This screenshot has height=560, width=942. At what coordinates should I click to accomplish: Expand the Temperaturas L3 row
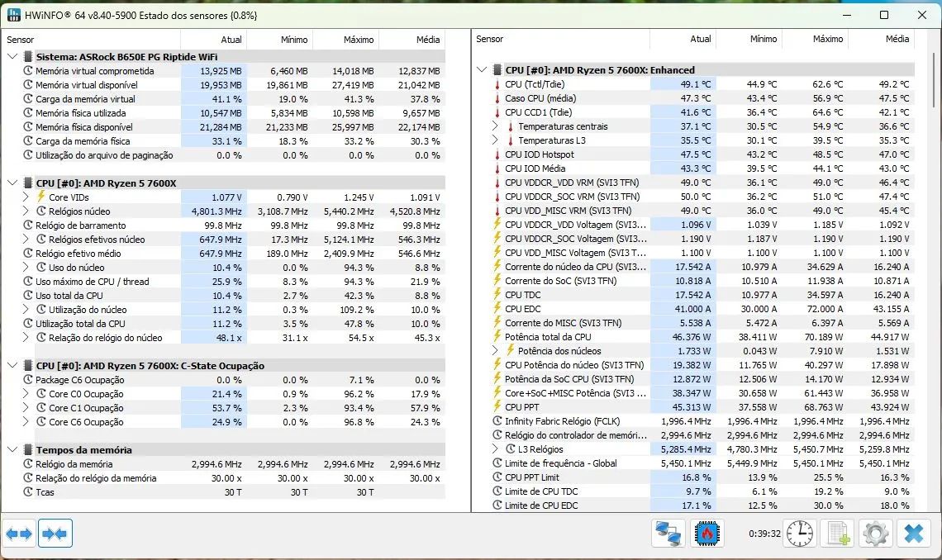point(495,140)
